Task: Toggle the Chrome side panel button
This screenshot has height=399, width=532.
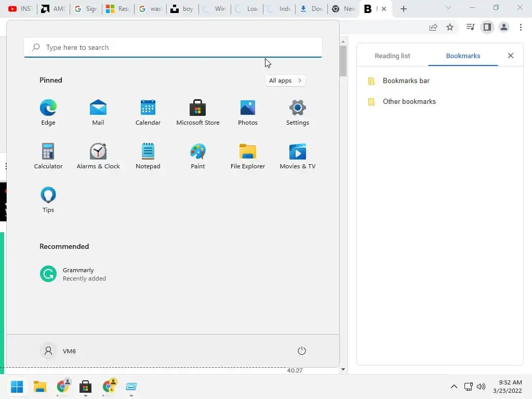Action: point(487,27)
